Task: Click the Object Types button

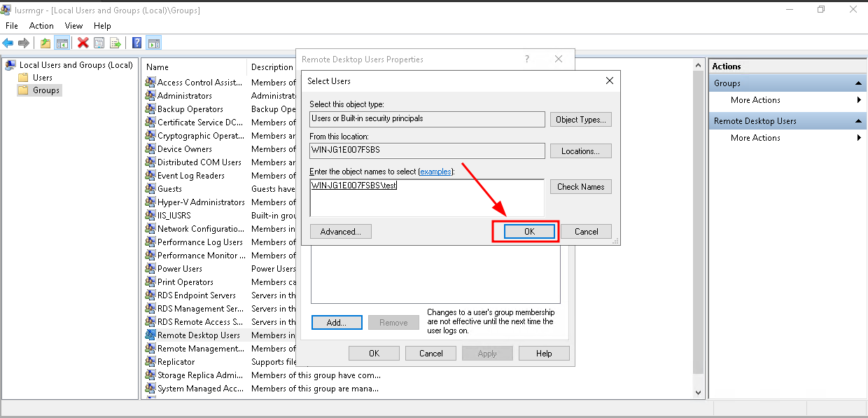Action: point(580,120)
